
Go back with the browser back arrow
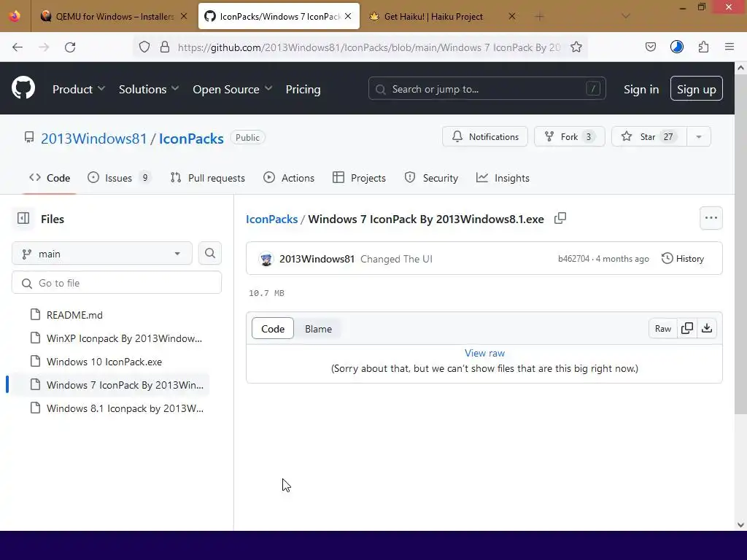coord(18,47)
